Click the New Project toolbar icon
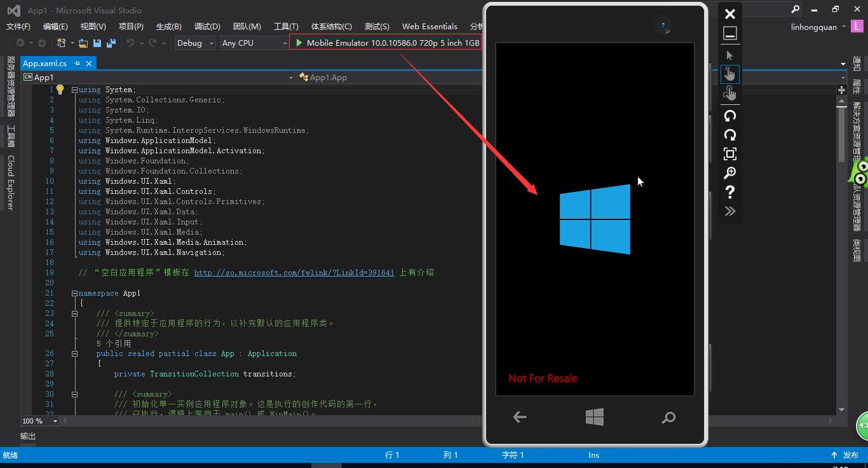The width and height of the screenshot is (868, 468). tap(62, 43)
